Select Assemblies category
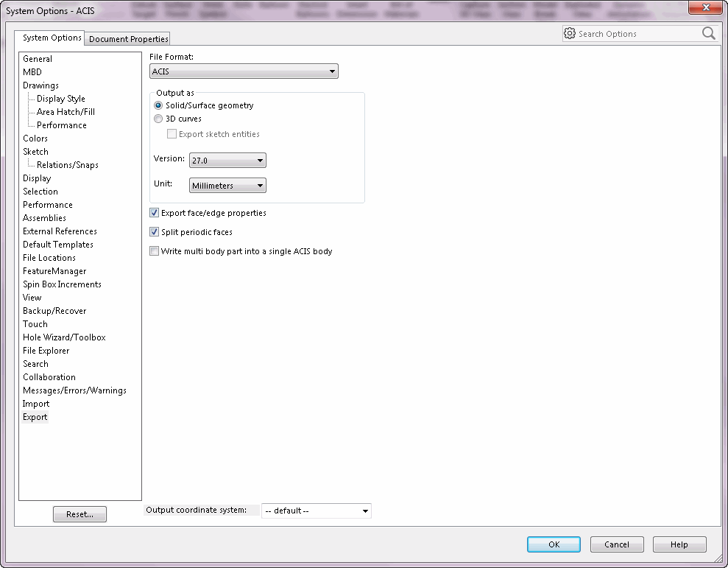Image resolution: width=728 pixels, height=568 pixels. 45,218
